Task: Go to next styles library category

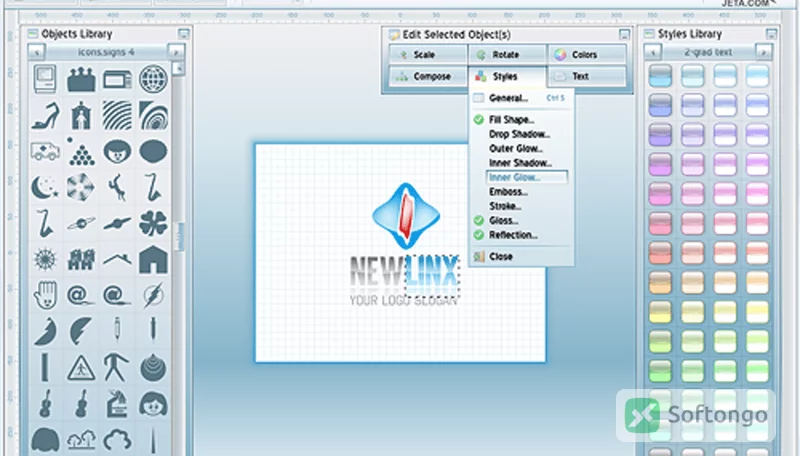Action: pyautogui.click(x=763, y=52)
